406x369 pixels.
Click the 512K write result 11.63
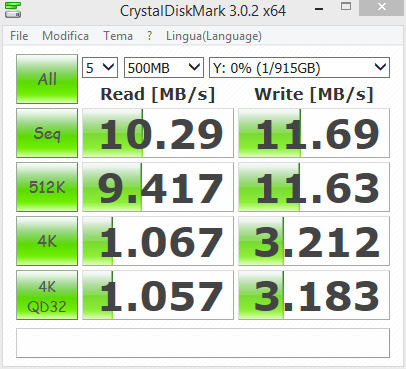(314, 187)
